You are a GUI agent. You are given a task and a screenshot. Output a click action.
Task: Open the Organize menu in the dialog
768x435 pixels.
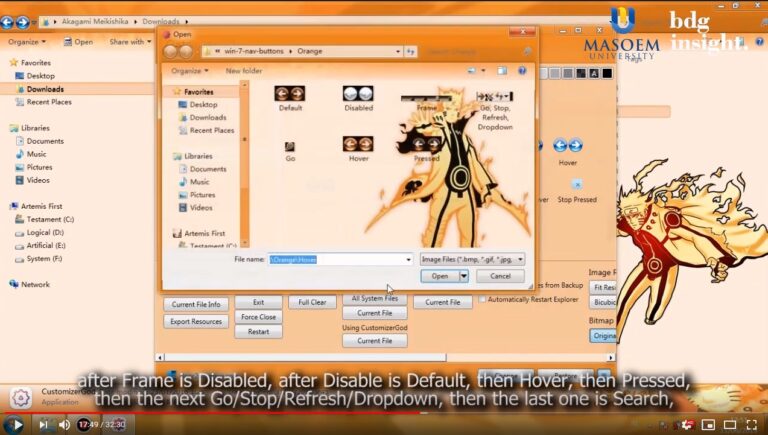(x=190, y=71)
